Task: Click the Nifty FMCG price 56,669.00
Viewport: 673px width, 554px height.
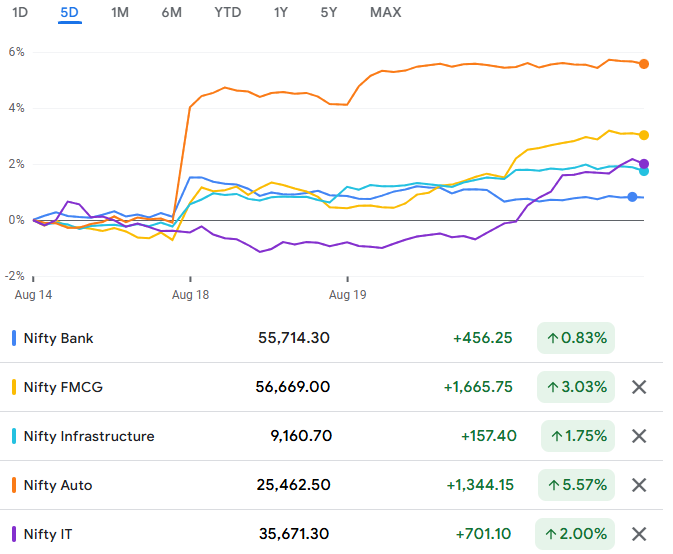Action: (292, 387)
